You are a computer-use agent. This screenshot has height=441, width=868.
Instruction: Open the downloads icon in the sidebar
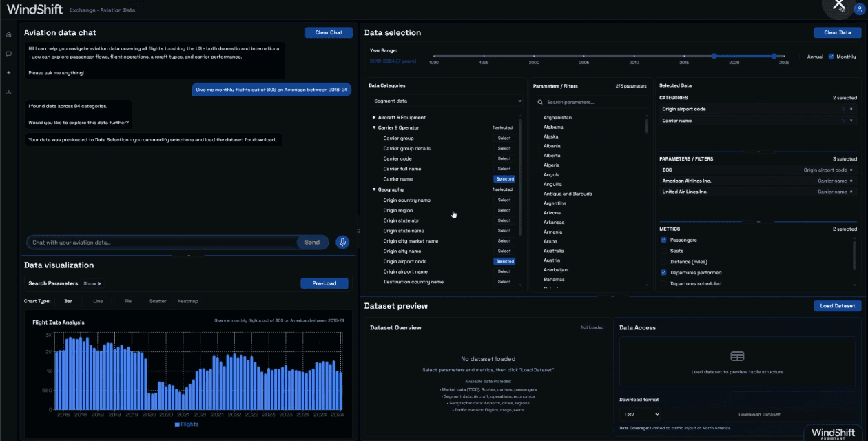(9, 90)
